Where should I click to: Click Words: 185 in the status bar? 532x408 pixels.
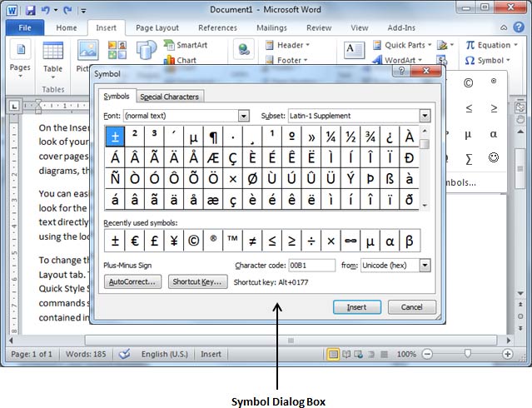[86, 354]
